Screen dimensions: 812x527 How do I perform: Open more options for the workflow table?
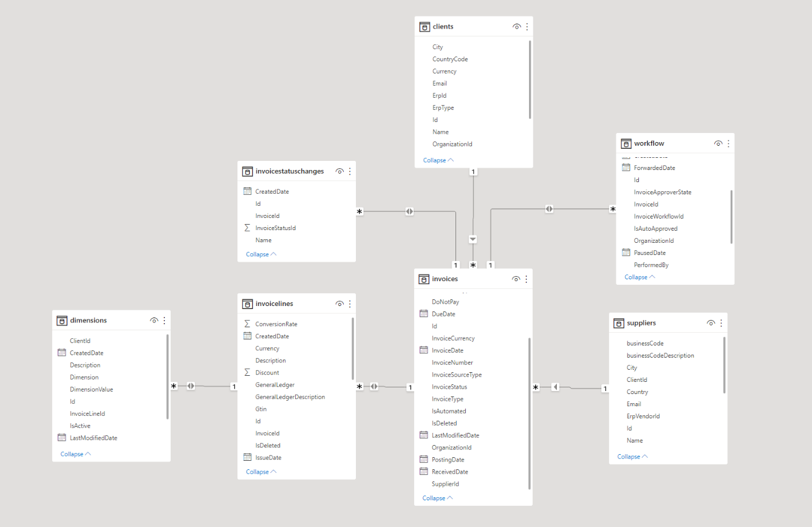(x=728, y=144)
